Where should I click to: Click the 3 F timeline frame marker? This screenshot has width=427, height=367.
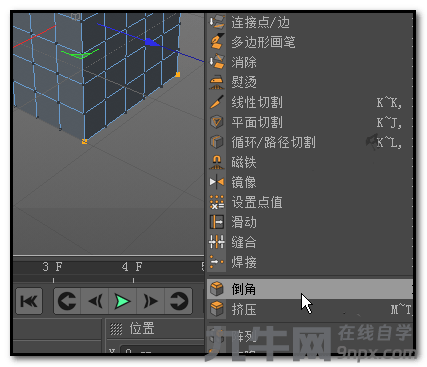coord(52,267)
